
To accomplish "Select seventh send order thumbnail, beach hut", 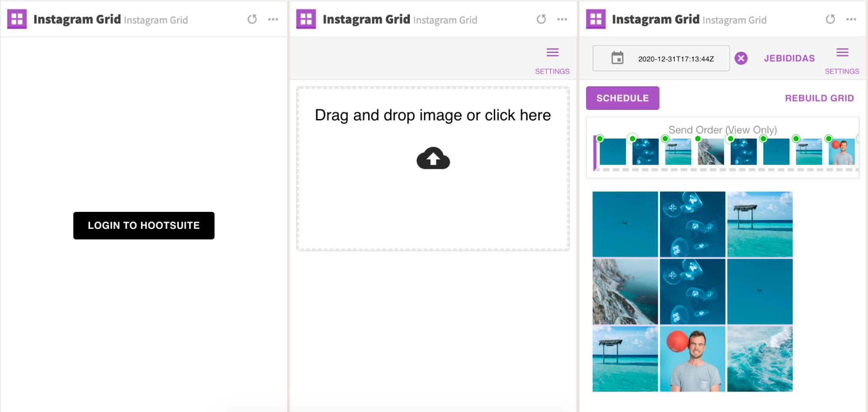I will 809,152.
